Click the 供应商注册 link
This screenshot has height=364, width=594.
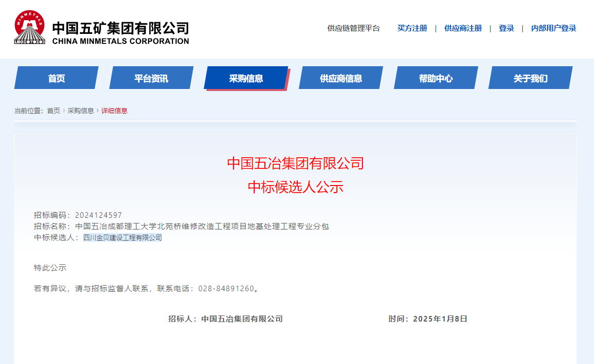(x=463, y=28)
